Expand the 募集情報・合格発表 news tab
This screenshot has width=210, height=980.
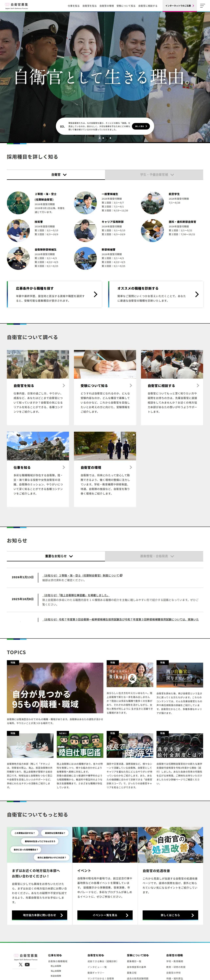click(x=154, y=556)
